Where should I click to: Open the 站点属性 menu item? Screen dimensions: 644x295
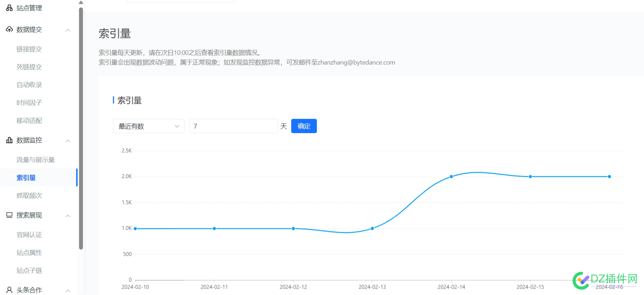click(29, 252)
